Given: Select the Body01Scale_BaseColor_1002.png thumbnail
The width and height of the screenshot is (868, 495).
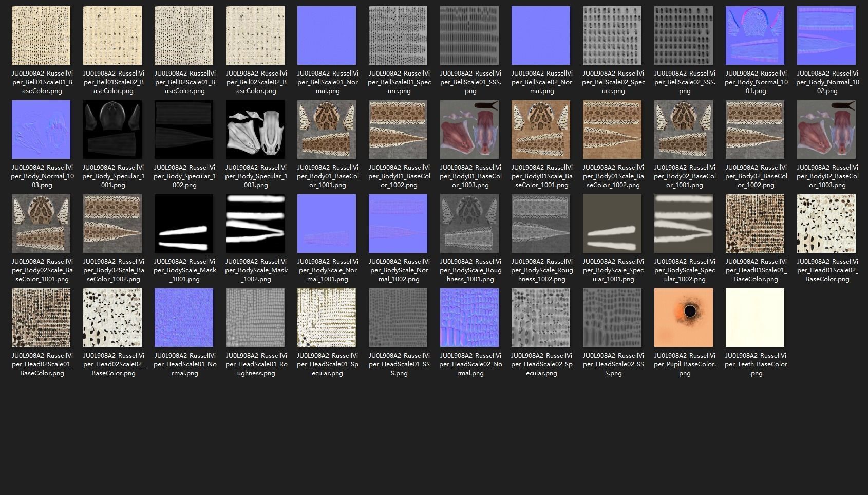Looking at the screenshot, I should coord(612,130).
